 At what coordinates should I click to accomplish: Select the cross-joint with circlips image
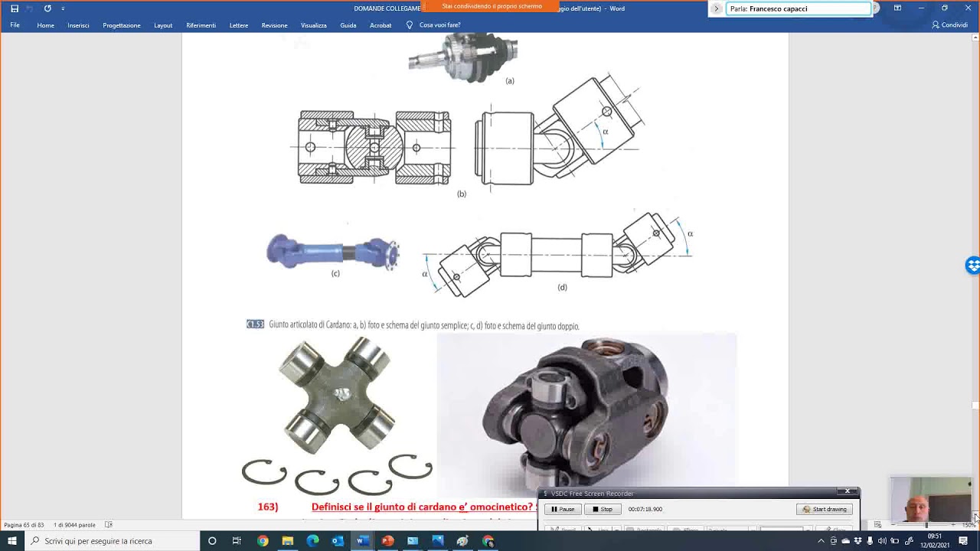[337, 415]
